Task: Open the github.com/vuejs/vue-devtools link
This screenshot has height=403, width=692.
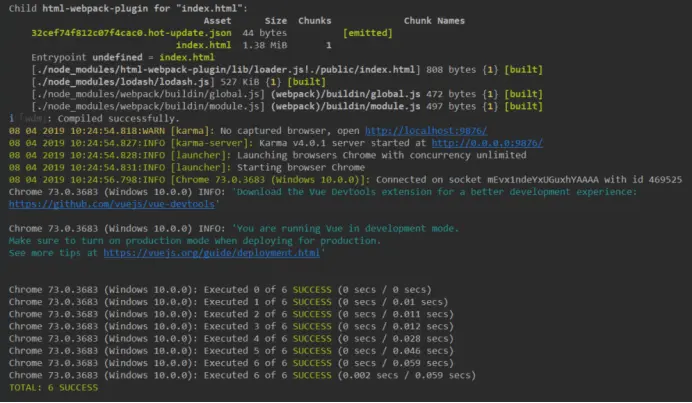Action: (x=112, y=204)
